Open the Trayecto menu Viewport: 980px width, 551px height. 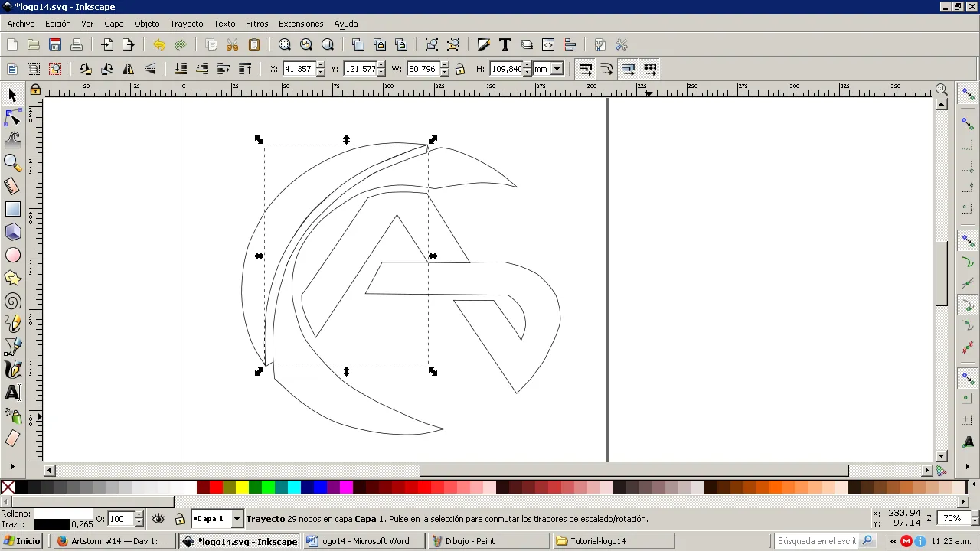point(187,24)
